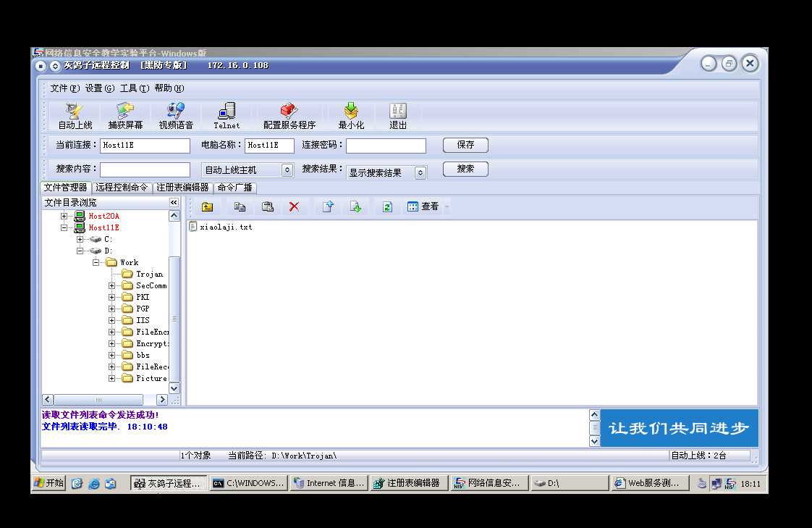This screenshot has width=812, height=528.
Task: Switch to 注册表编辑器 taskbar item
Action: coord(410,483)
